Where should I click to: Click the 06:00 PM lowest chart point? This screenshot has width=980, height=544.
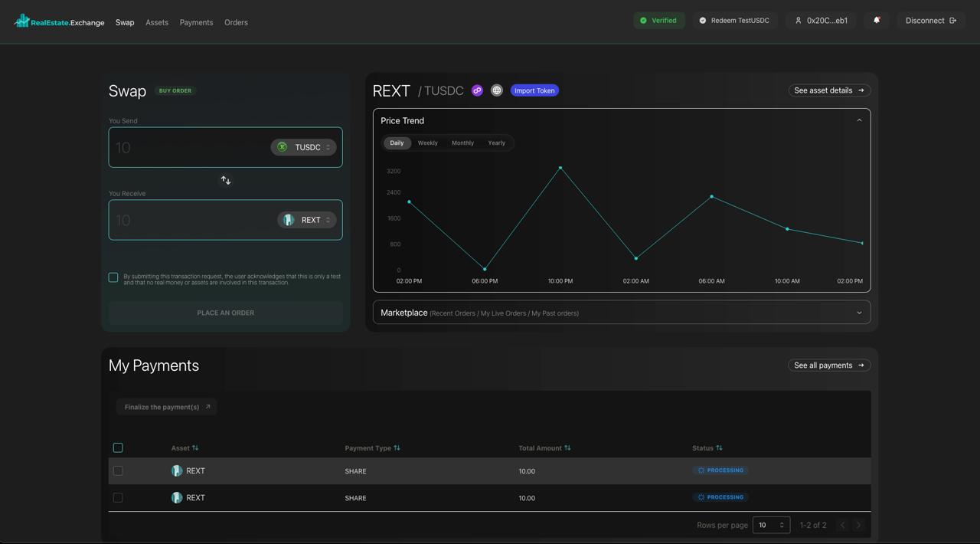pyautogui.click(x=485, y=269)
